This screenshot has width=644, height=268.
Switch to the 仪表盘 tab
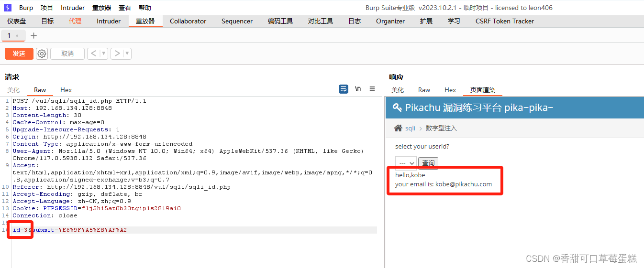click(17, 21)
